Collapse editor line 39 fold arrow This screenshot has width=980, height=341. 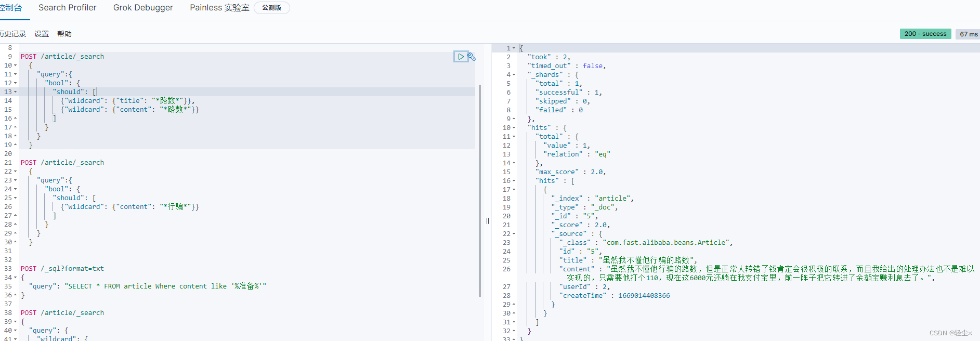(x=15, y=322)
